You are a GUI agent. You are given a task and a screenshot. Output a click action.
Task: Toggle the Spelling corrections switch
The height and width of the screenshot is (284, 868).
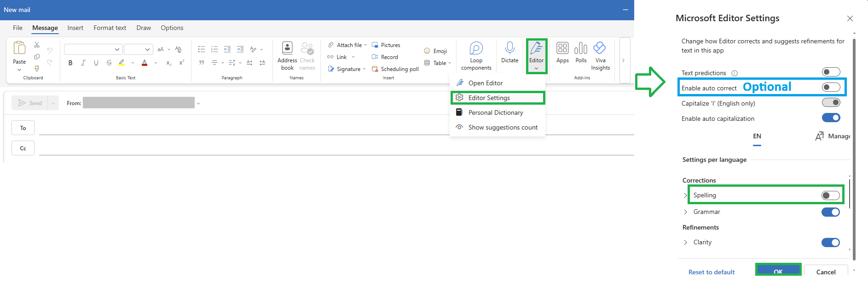(831, 195)
